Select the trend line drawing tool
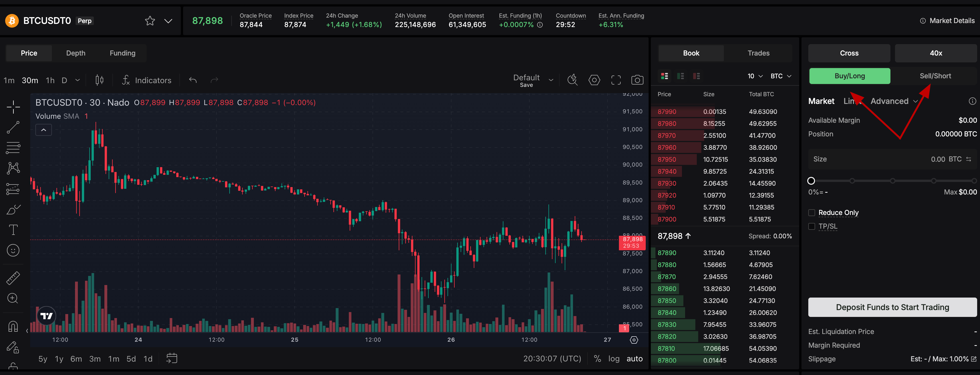This screenshot has height=375, width=980. tap(13, 127)
